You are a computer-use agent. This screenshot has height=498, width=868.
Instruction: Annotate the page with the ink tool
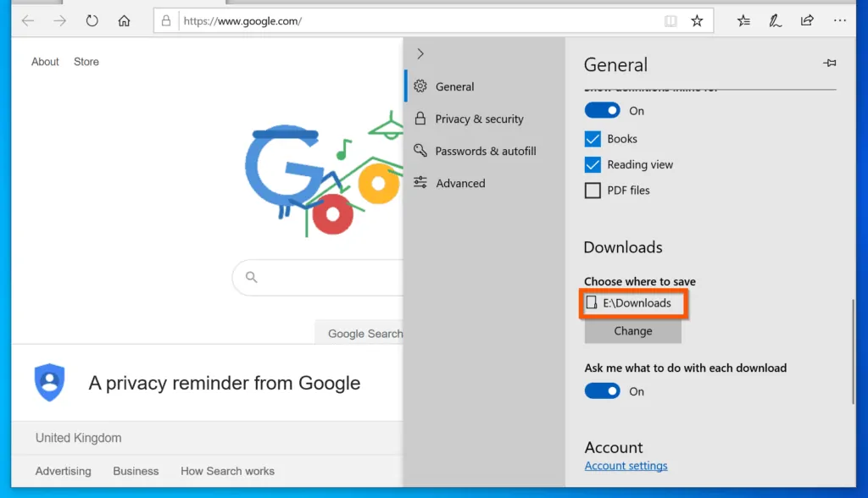775,20
